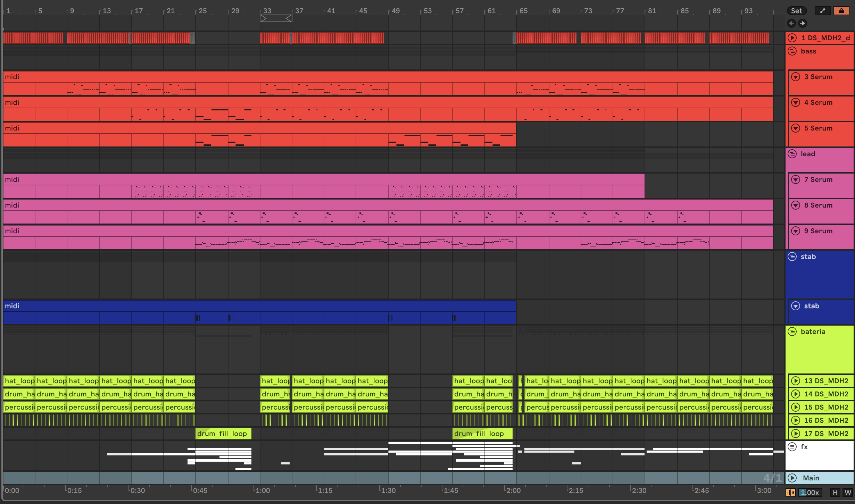Click the H height optimize button
The height and width of the screenshot is (504, 855).
click(835, 493)
